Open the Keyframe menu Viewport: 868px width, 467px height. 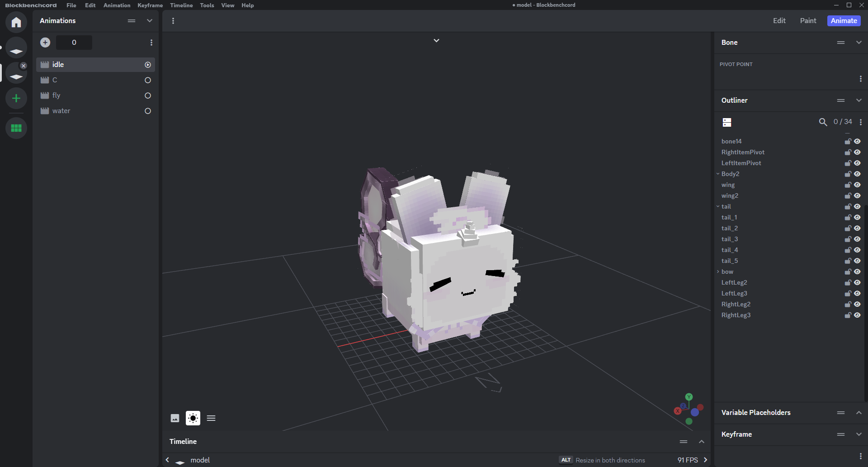tap(150, 5)
